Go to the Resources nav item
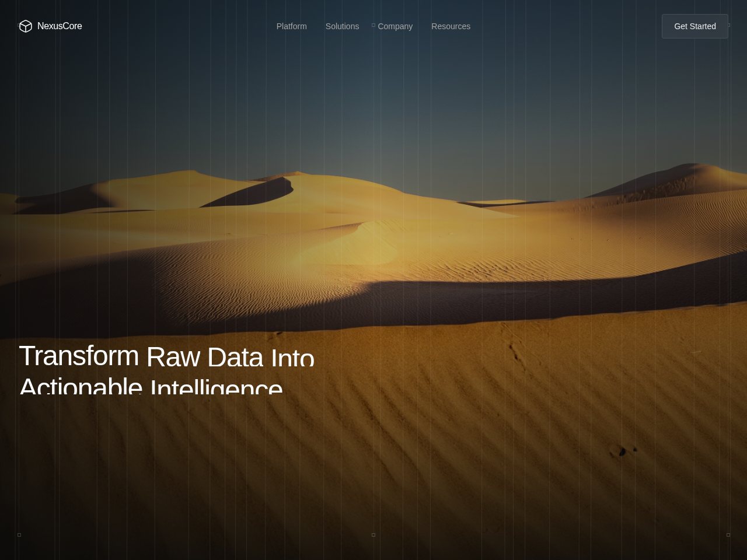747x560 pixels. 451,26
